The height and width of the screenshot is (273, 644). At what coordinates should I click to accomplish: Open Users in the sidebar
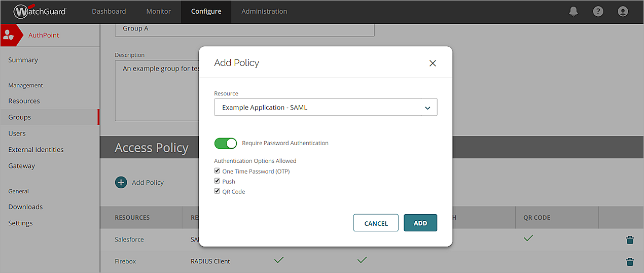17,133
